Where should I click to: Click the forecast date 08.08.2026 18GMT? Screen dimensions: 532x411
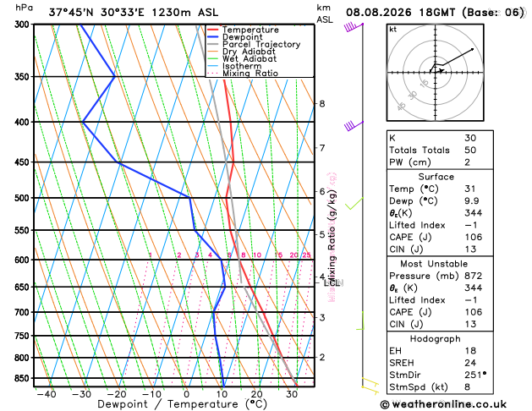400,13
